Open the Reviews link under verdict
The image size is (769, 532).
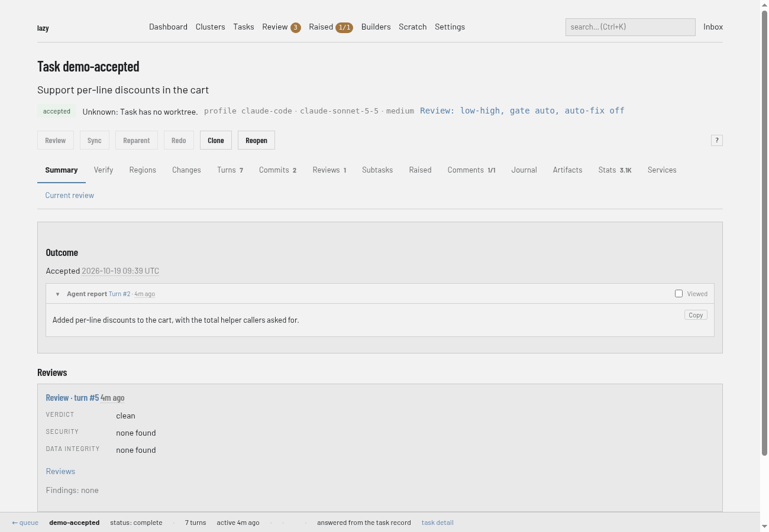(x=60, y=471)
